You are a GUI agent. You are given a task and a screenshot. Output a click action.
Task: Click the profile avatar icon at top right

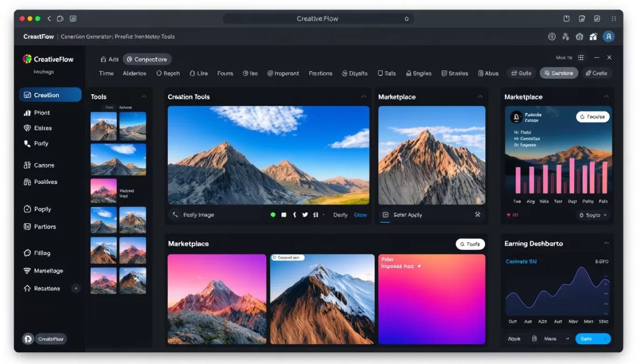tap(608, 36)
